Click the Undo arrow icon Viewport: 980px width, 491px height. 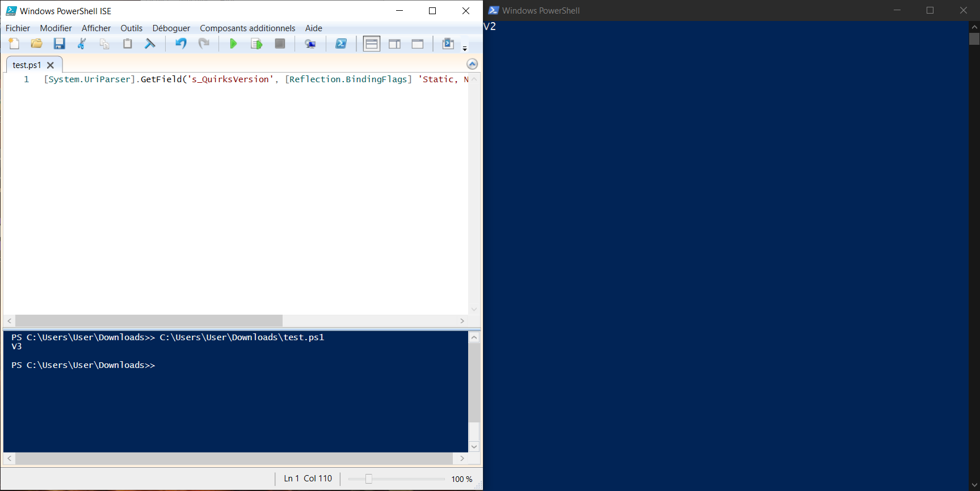181,44
